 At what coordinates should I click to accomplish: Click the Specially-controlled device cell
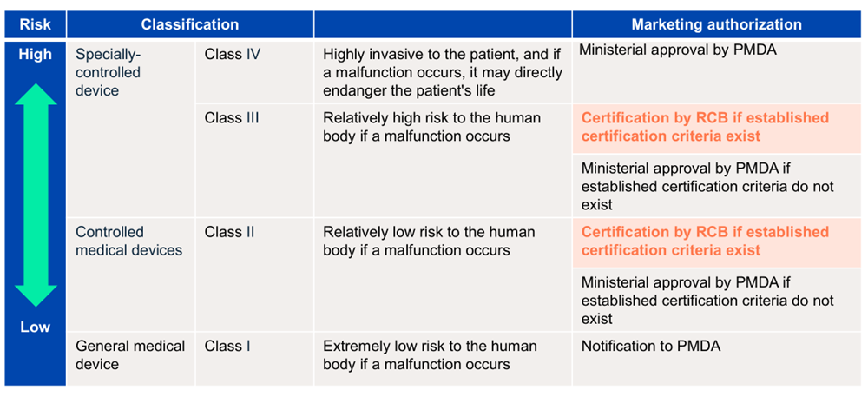131,129
